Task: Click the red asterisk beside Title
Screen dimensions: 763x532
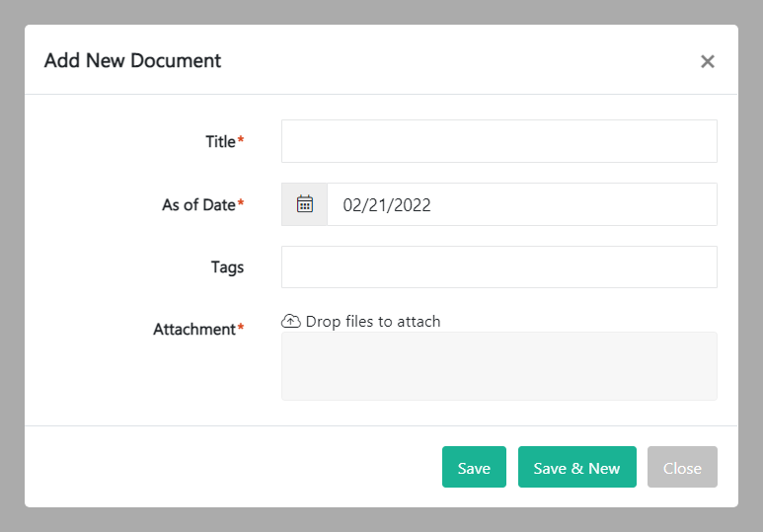Action: pyautogui.click(x=241, y=140)
